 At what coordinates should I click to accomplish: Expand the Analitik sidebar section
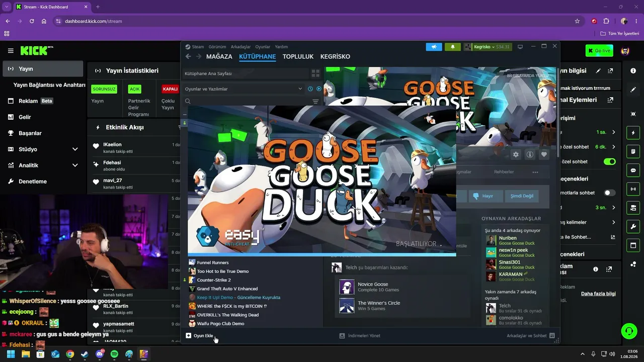click(75, 165)
